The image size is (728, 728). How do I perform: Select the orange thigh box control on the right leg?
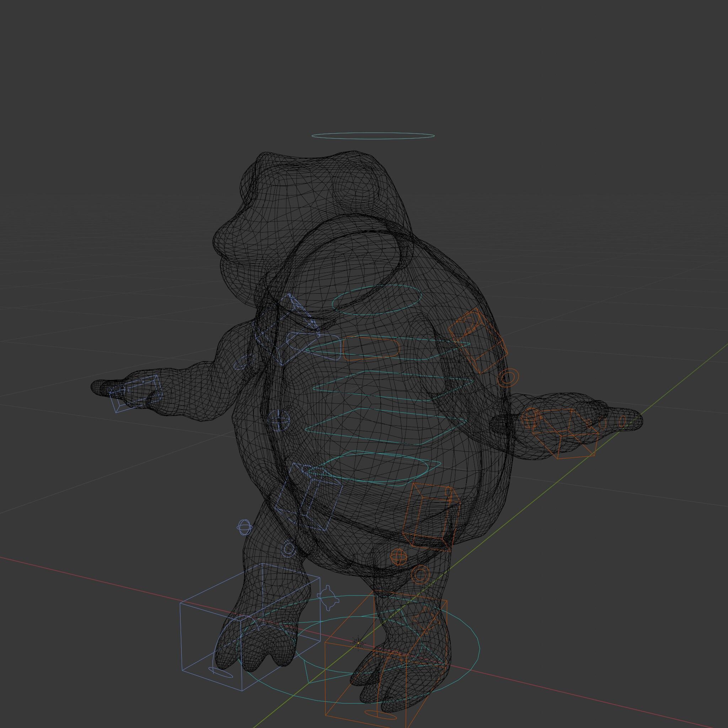tap(432, 516)
